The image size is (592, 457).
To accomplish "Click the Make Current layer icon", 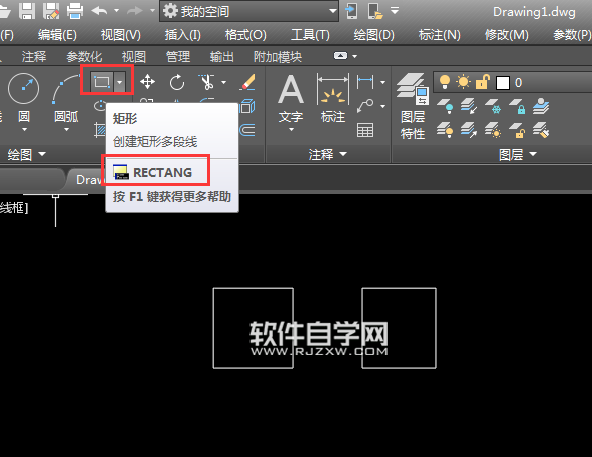I will [541, 106].
